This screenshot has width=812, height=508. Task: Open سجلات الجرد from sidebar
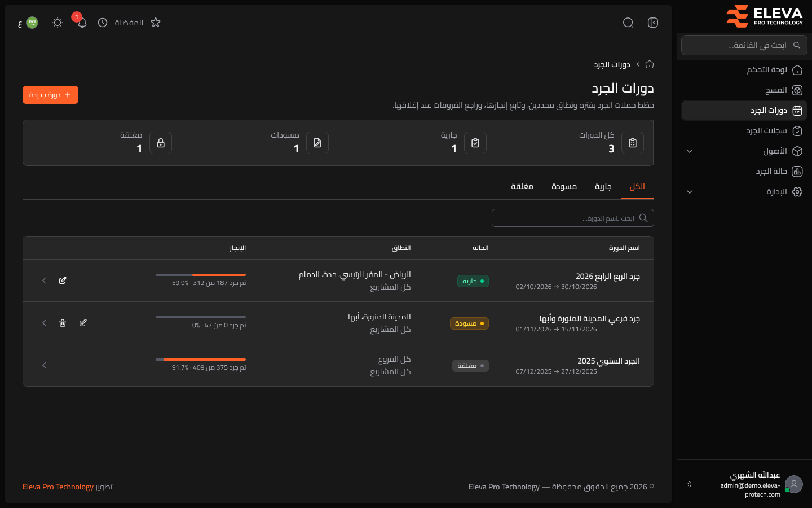[744, 131]
